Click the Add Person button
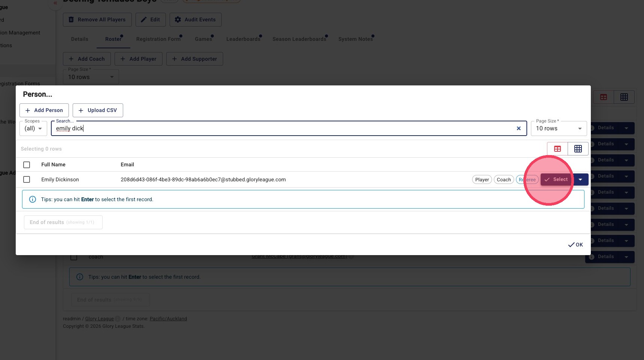Image resolution: width=644 pixels, height=360 pixels. (x=44, y=110)
